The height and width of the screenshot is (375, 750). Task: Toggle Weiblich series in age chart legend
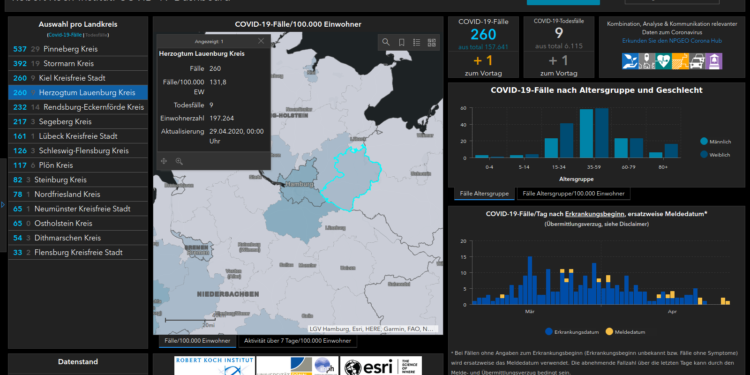tap(715, 154)
